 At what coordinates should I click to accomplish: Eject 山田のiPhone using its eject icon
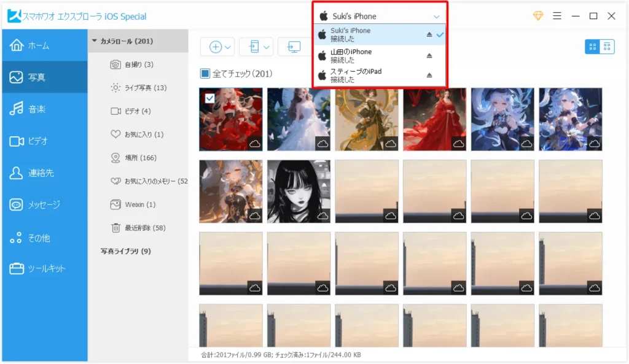[430, 56]
